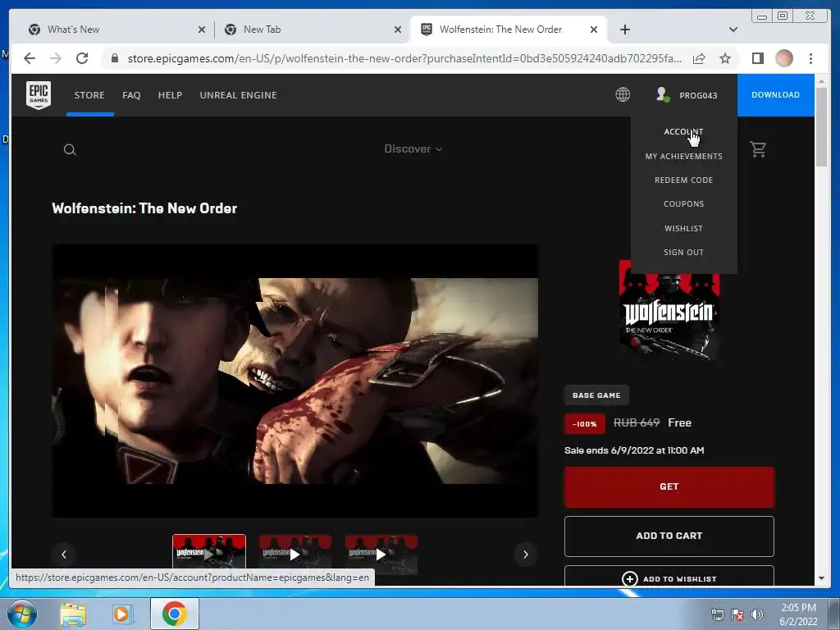The image size is (840, 630).
Task: Open the shopping cart icon
Action: point(758,149)
